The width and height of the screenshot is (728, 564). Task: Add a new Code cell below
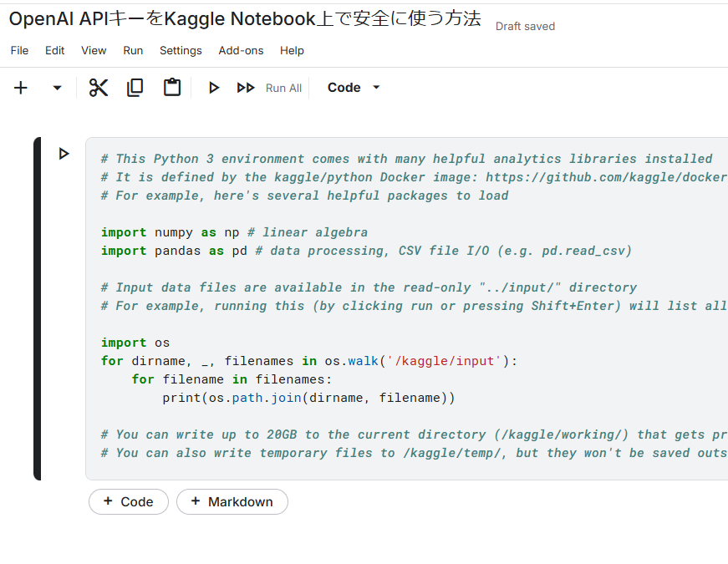point(129,502)
